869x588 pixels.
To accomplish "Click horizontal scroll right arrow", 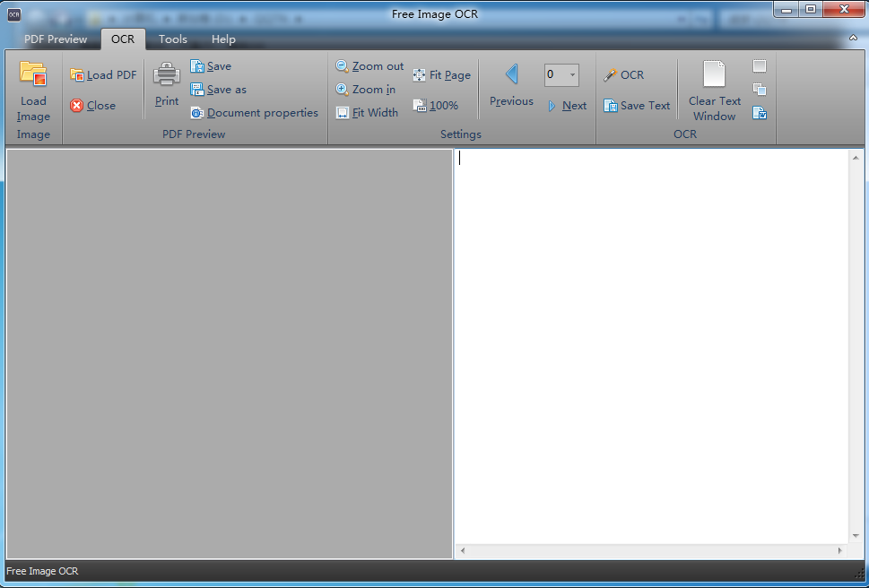I will point(839,550).
